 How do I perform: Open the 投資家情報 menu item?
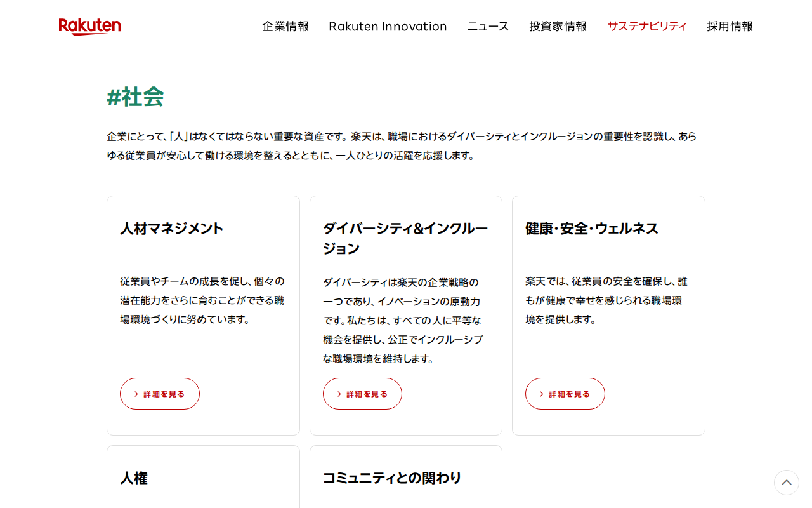tap(558, 27)
